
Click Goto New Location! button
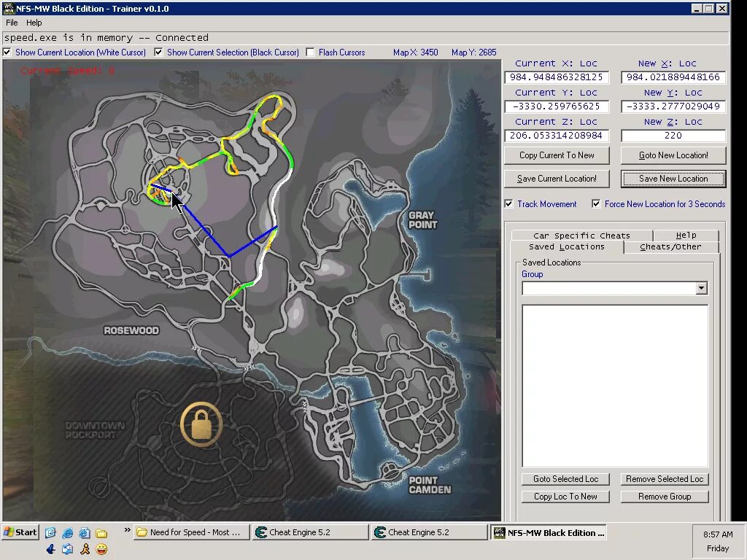673,155
